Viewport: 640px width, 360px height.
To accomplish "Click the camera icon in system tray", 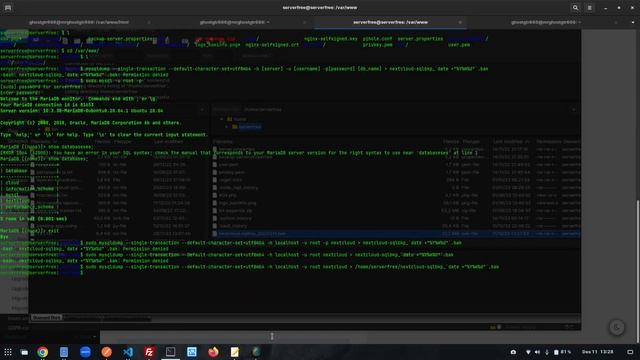I will click(x=513, y=352).
